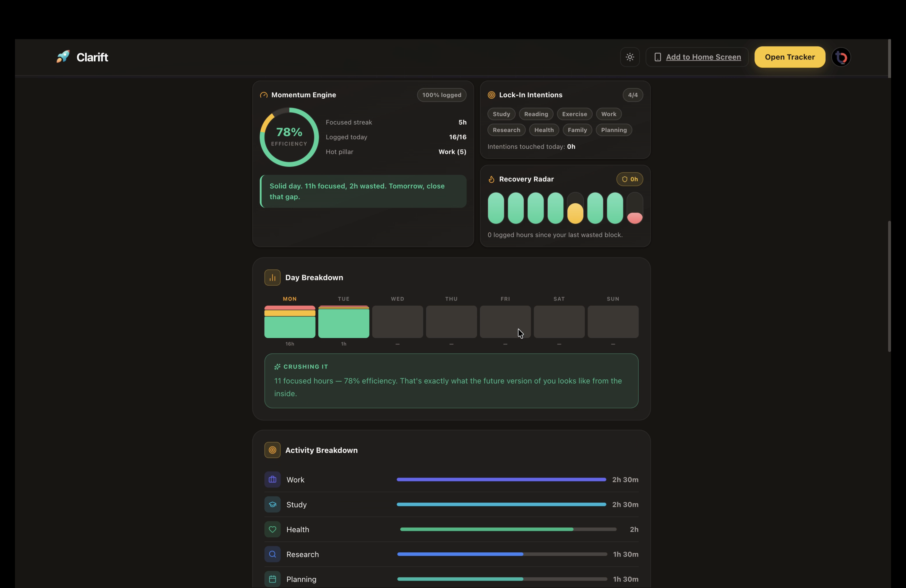
Task: Toggle the light/dark theme sun icon
Action: [x=630, y=57]
